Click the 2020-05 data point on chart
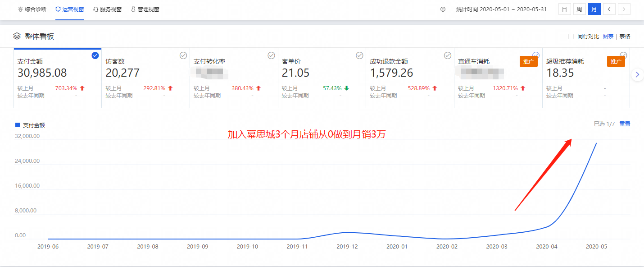The height and width of the screenshot is (267, 644). pyautogui.click(x=597, y=143)
